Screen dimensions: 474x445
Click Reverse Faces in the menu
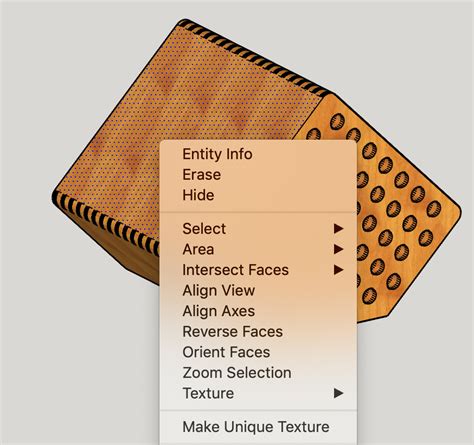(233, 332)
